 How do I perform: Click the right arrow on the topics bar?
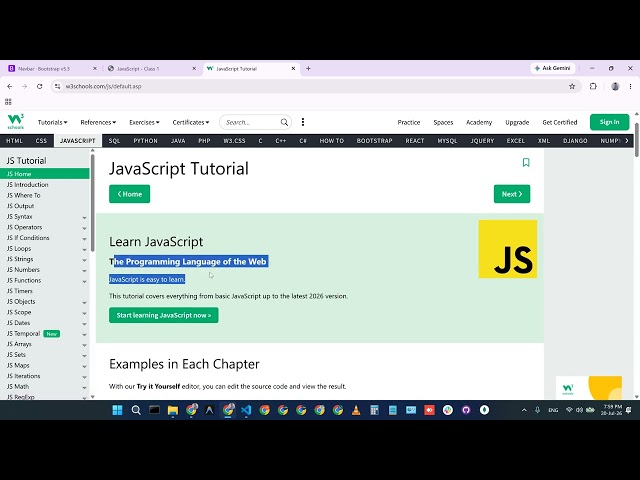click(627, 140)
